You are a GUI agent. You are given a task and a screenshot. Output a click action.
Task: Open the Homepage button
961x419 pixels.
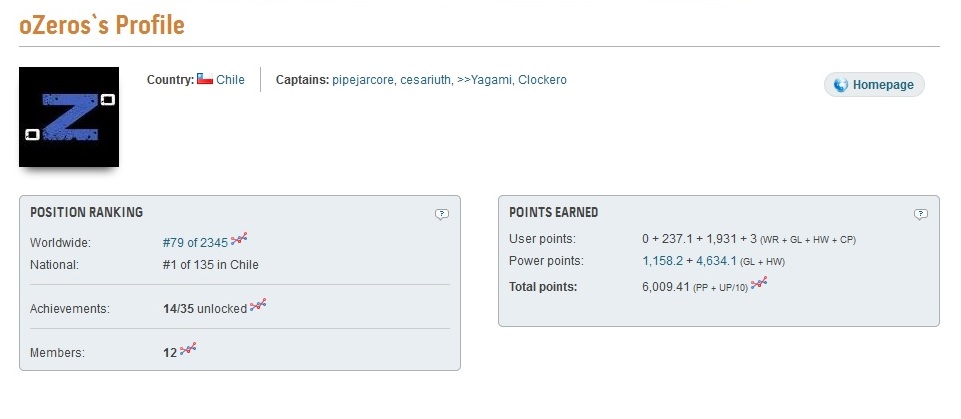tap(874, 85)
